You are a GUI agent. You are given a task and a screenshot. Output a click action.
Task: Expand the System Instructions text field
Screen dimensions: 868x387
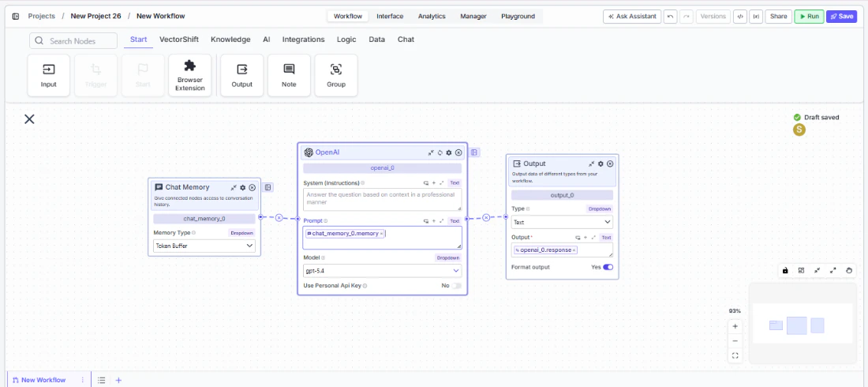(441, 182)
